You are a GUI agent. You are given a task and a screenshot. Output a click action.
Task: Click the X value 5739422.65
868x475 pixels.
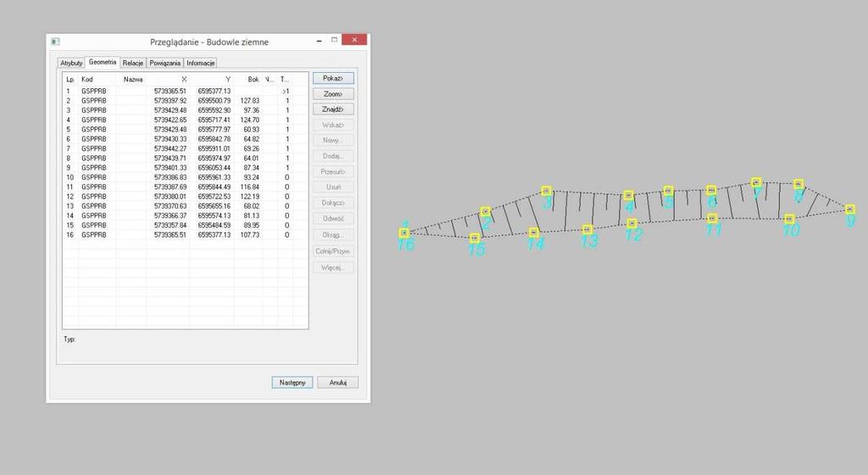[170, 120]
